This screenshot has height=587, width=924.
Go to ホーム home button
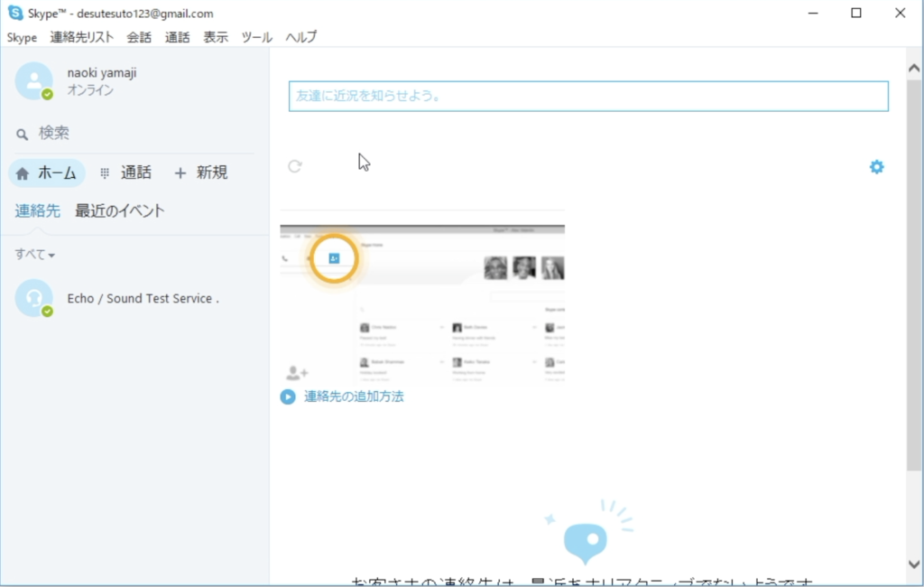click(47, 172)
